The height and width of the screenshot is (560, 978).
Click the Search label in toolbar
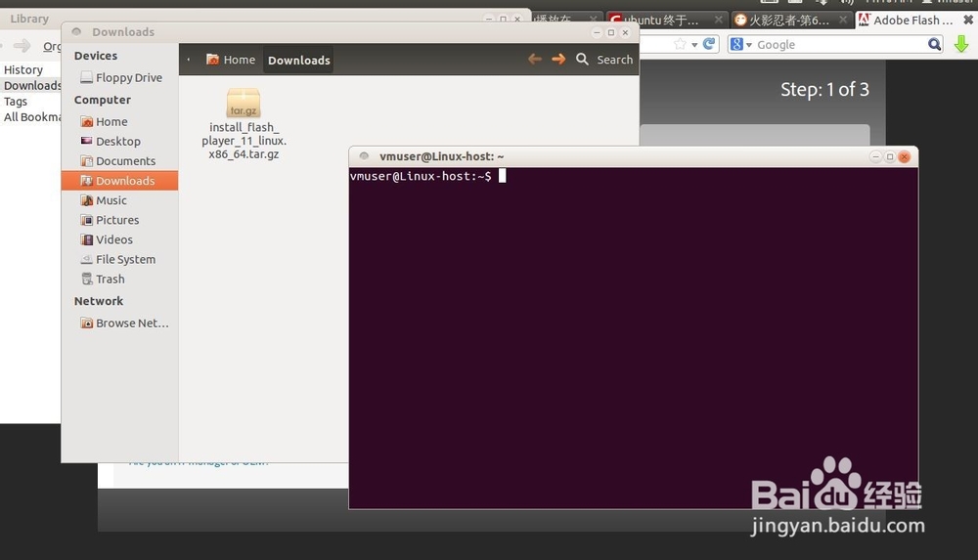coord(614,60)
